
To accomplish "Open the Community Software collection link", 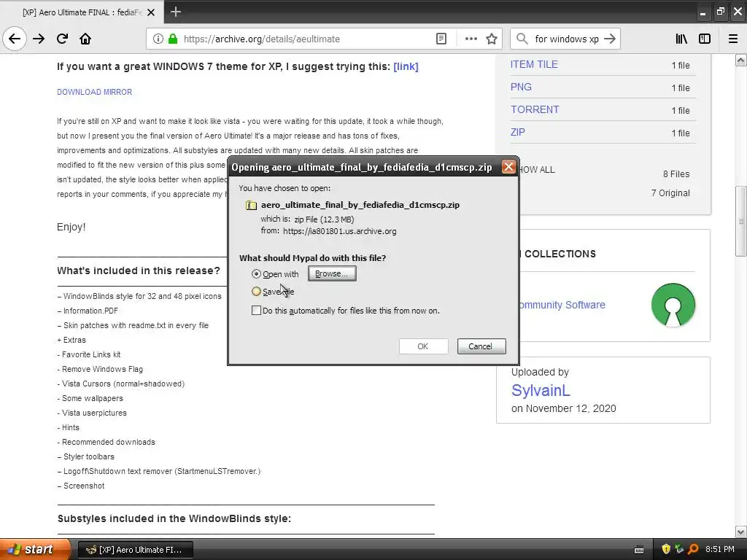I will click(x=562, y=306).
